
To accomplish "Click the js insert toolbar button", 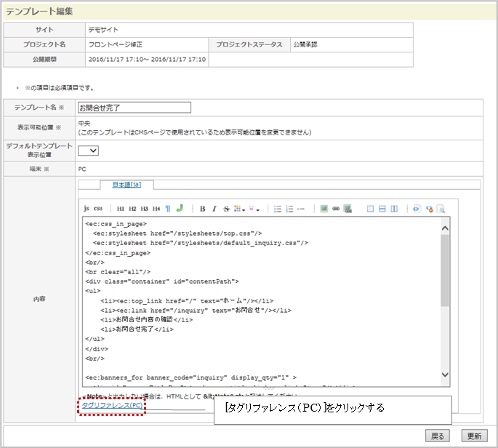I will (87, 208).
